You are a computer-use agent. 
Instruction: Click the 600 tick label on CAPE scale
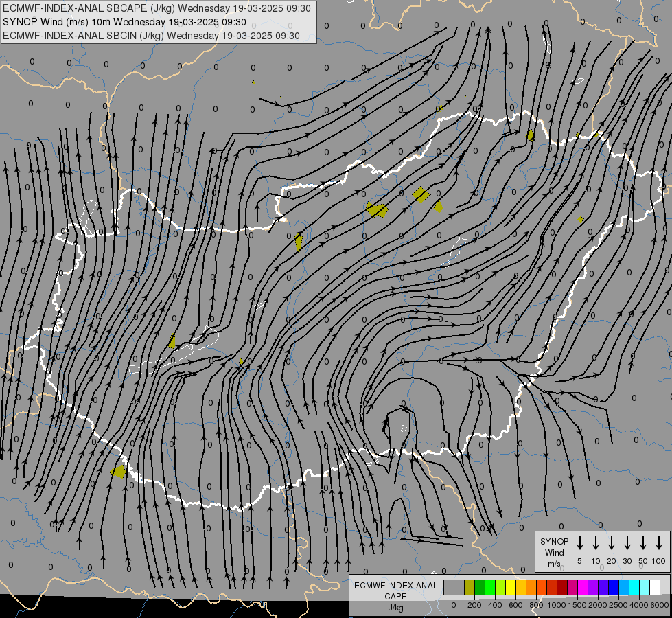tap(515, 605)
